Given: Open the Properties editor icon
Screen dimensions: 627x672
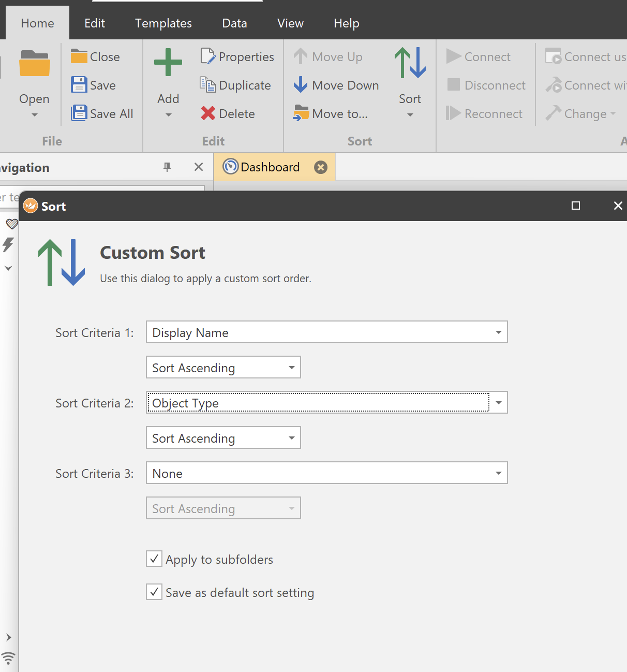Looking at the screenshot, I should click(x=208, y=56).
